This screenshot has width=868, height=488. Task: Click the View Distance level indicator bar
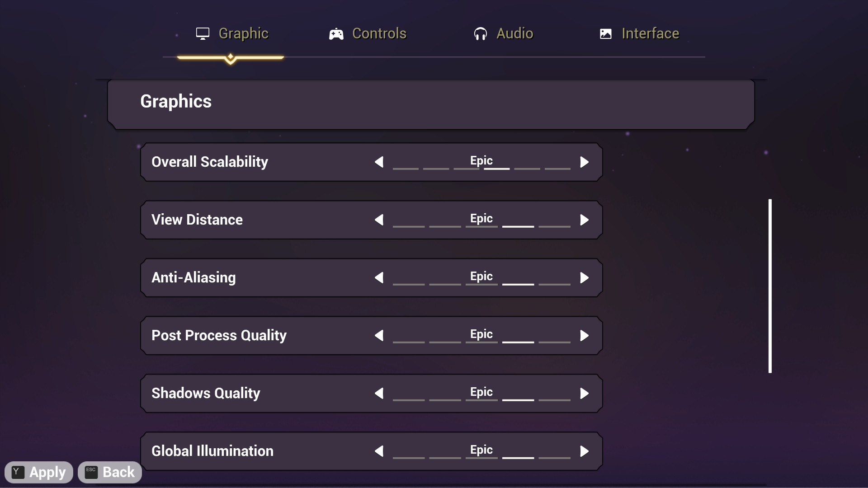pos(481,226)
